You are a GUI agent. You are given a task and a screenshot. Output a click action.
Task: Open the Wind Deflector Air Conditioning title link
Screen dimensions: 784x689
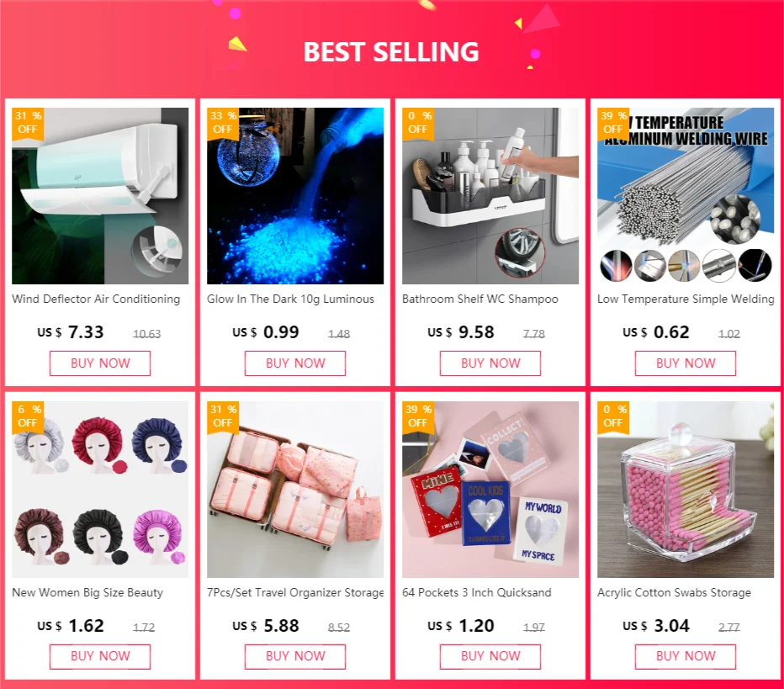click(x=96, y=299)
